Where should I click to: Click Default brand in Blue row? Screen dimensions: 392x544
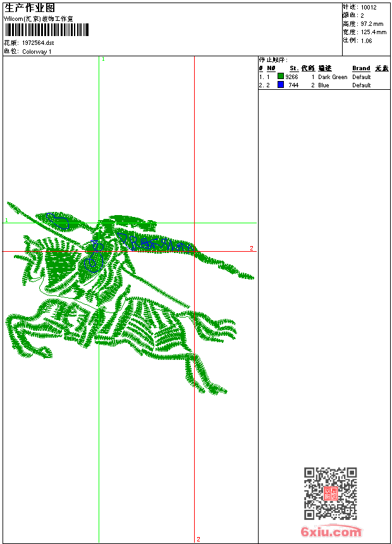362,85
